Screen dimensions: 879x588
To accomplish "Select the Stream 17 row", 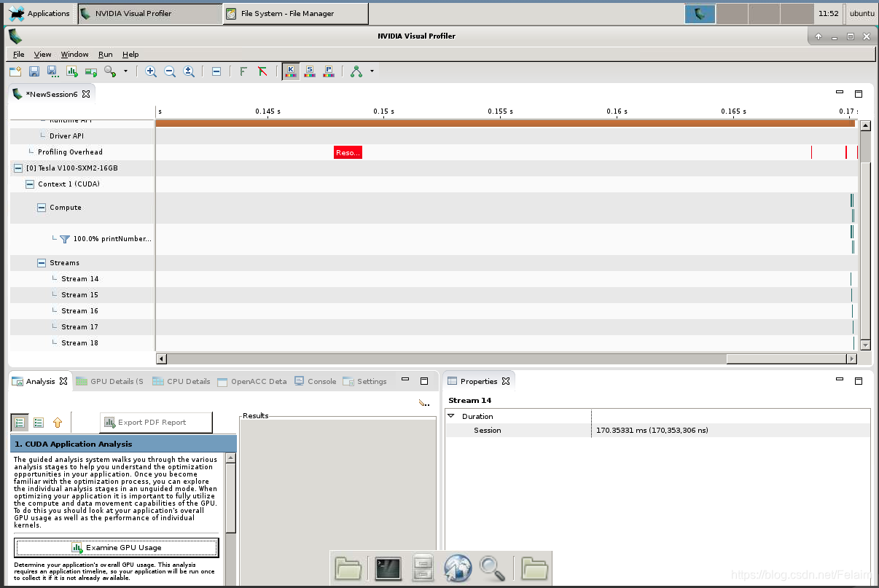I will [x=82, y=327].
